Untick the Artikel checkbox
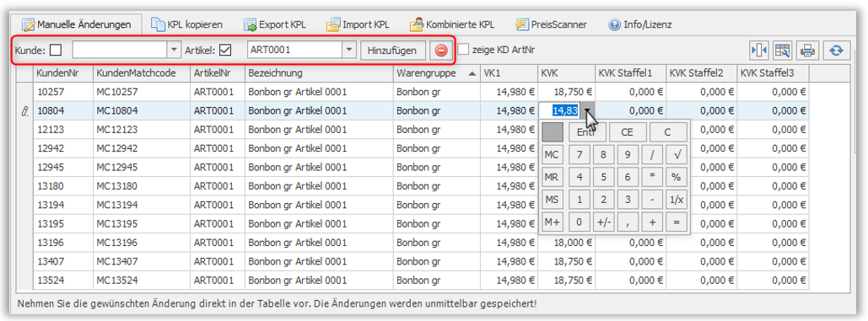Screen dimensions: 868x321 pyautogui.click(x=225, y=51)
